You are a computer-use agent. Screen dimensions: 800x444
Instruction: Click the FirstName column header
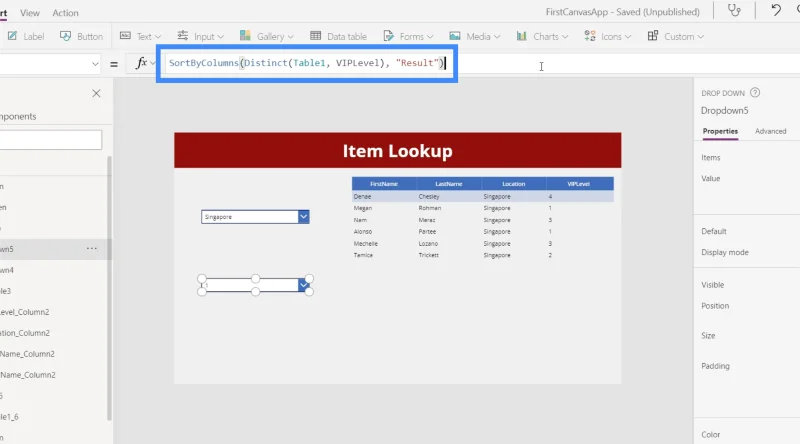click(x=384, y=184)
